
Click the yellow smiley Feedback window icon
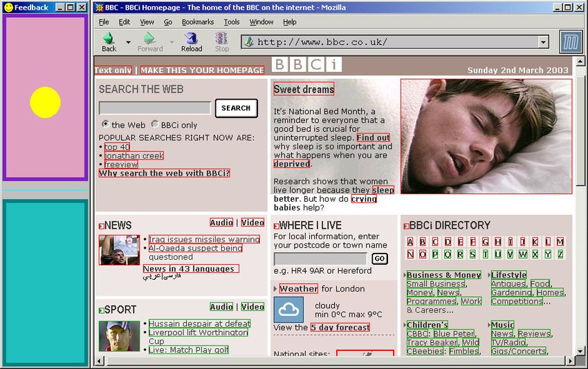coord(8,7)
